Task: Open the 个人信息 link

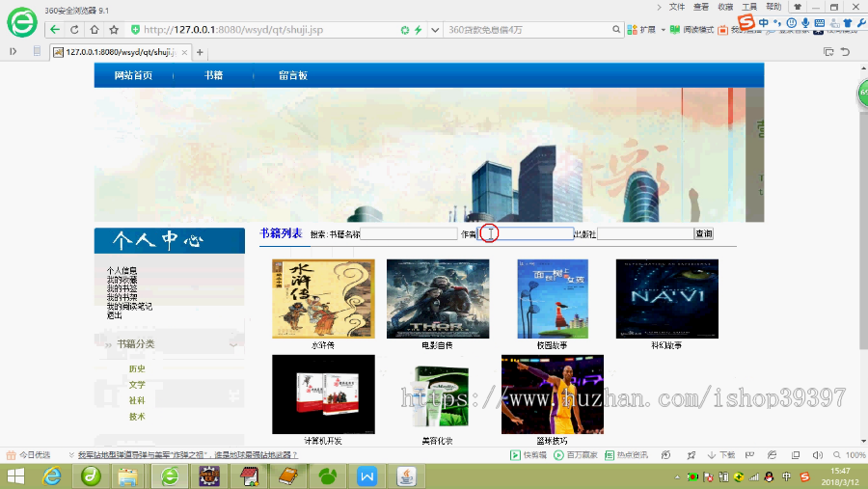Action: [x=122, y=271]
